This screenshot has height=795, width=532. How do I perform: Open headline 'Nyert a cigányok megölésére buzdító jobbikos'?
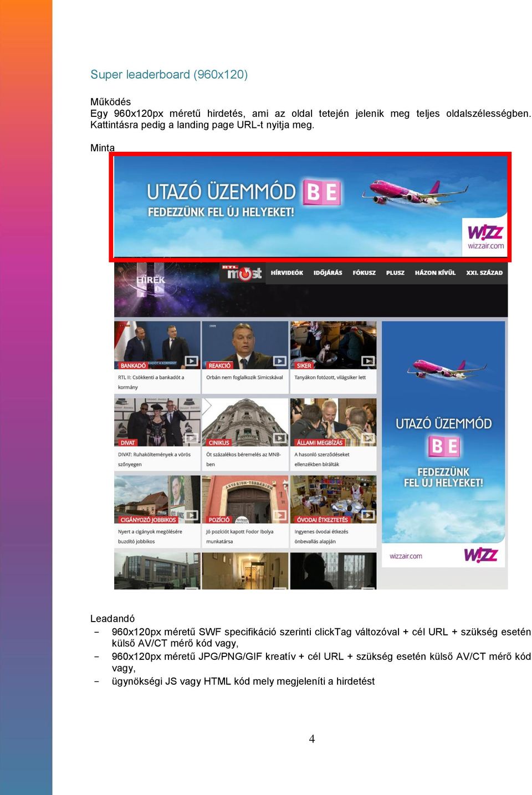click(150, 536)
